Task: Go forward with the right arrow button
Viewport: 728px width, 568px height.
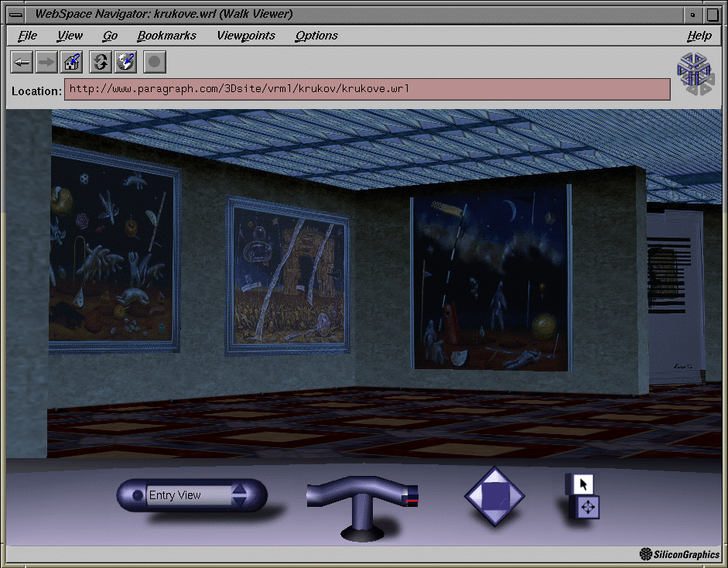Action: (46, 62)
